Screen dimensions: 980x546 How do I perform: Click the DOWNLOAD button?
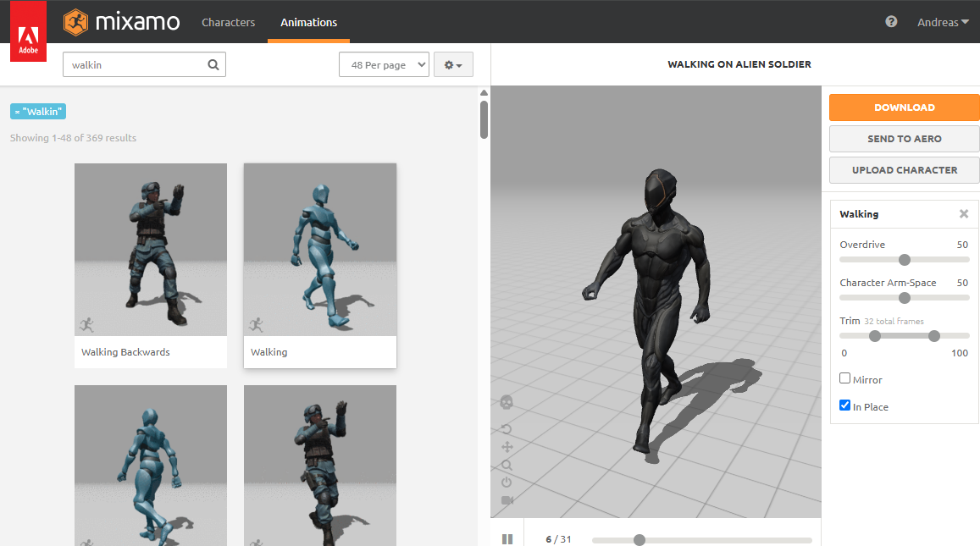[x=904, y=108]
